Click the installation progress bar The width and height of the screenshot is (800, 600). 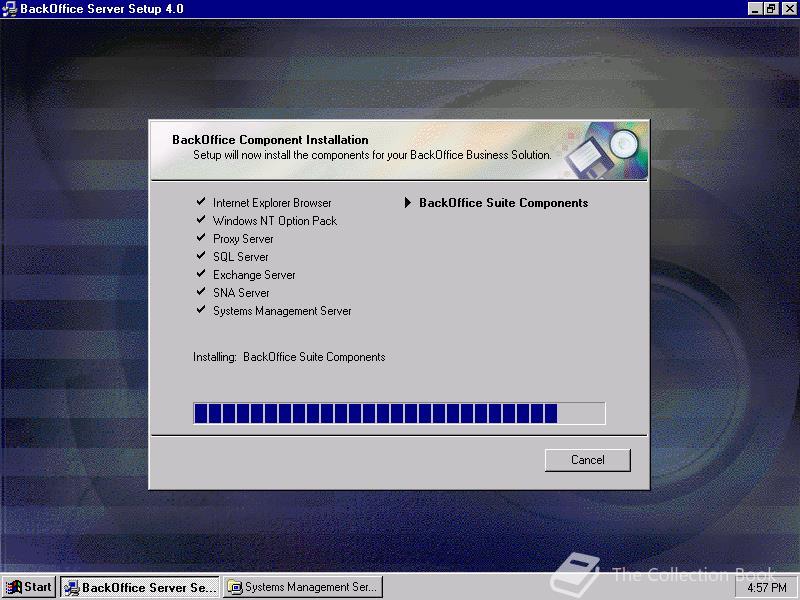tap(399, 413)
